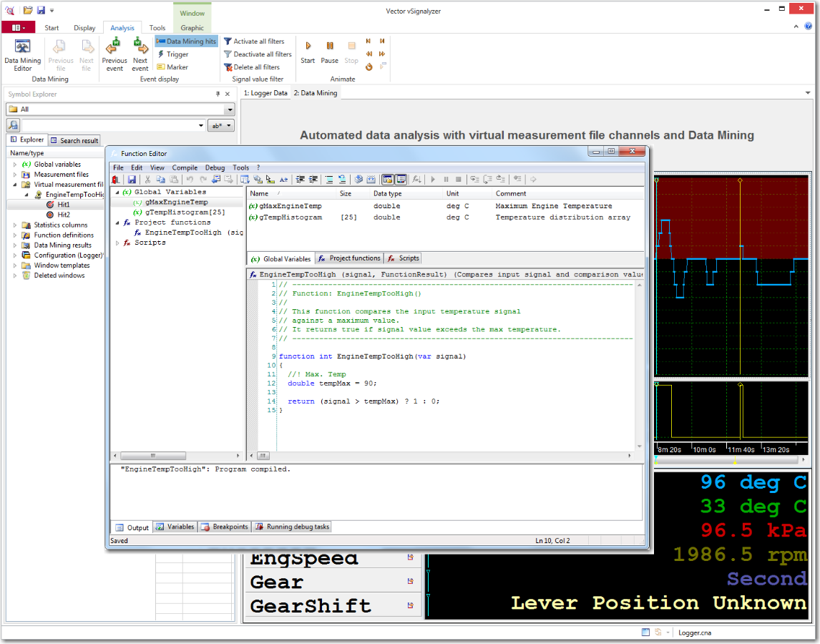The width and height of the screenshot is (820, 644).
Task: Click the Compile fx icon in Function Editor
Action: click(x=416, y=180)
